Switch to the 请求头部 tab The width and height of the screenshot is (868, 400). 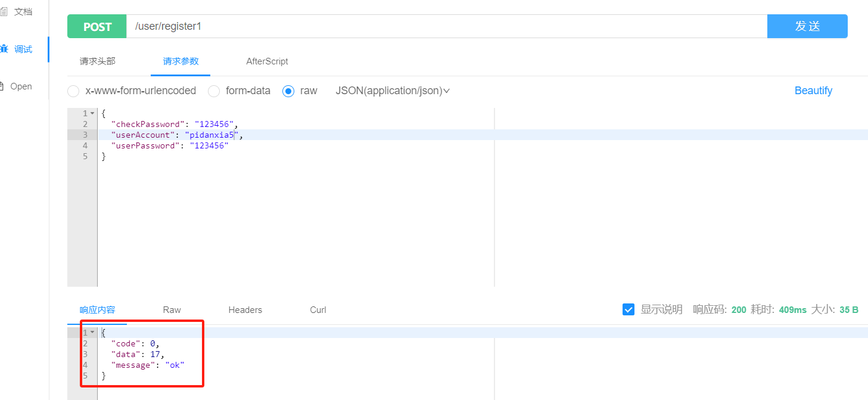pyautogui.click(x=98, y=61)
